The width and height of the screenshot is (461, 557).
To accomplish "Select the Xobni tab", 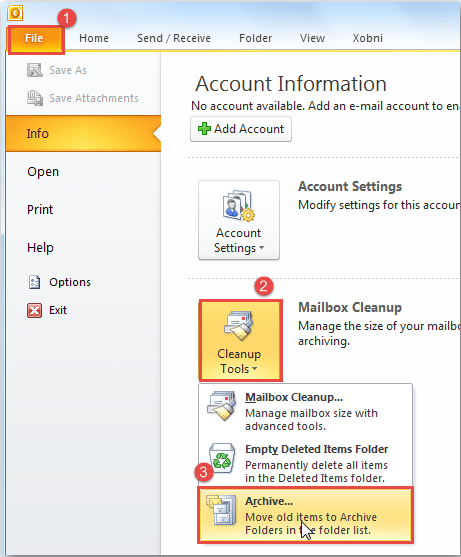I will click(368, 38).
